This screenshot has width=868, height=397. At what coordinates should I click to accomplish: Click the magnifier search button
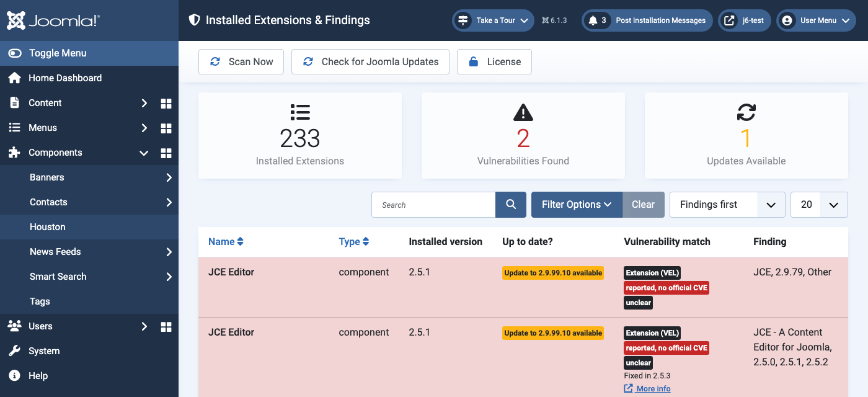click(x=511, y=205)
